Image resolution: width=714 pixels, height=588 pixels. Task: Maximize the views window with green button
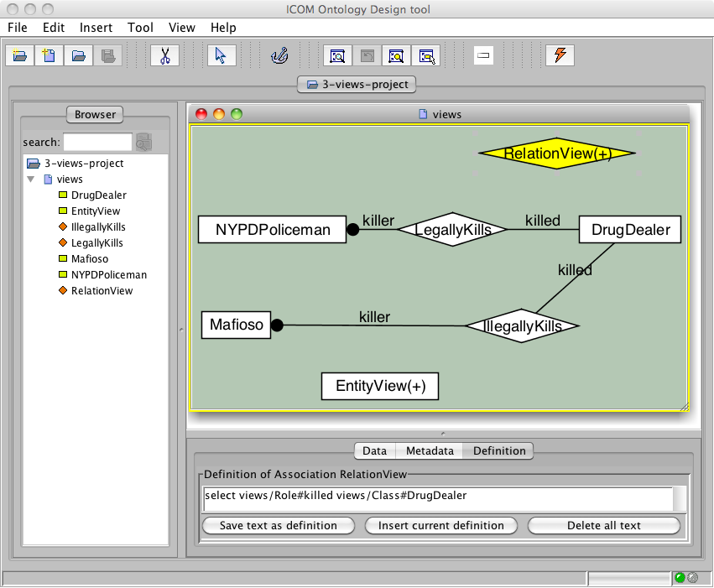pyautogui.click(x=237, y=114)
